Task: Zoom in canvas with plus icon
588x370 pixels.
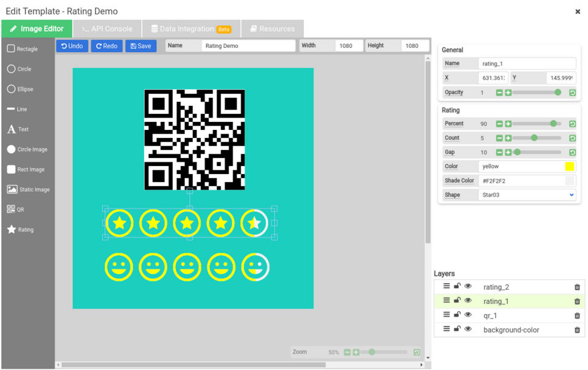Action: tap(356, 352)
